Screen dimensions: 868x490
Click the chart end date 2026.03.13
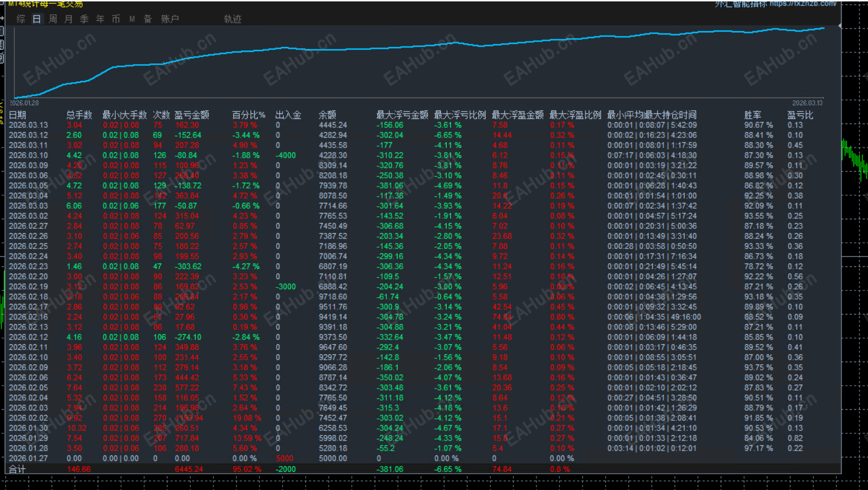click(x=807, y=103)
